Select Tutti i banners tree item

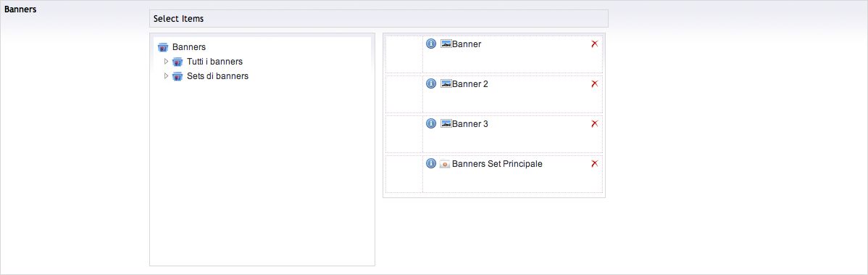tap(214, 62)
